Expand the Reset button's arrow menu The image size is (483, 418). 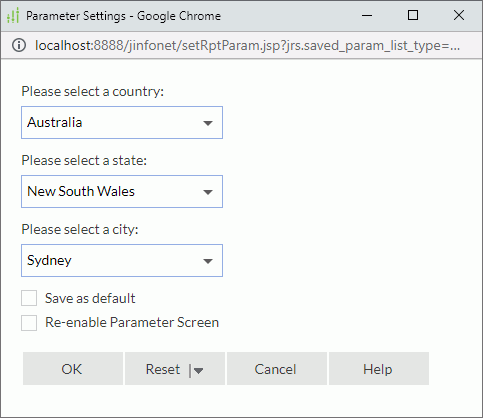coord(198,371)
